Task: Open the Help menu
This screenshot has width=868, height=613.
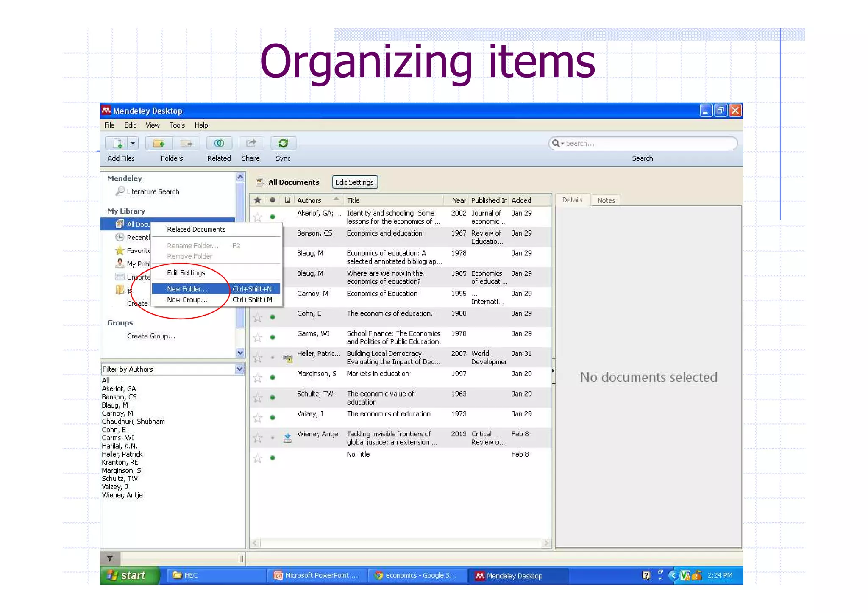Action: (201, 125)
